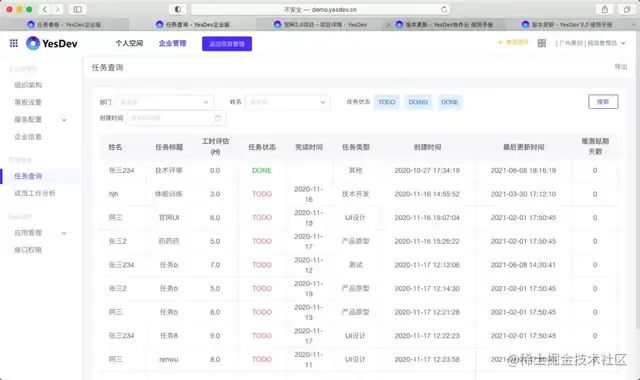Screen dimensions: 640x380
Task: Switch to 任务看板 browser tab
Action: coord(64,24)
